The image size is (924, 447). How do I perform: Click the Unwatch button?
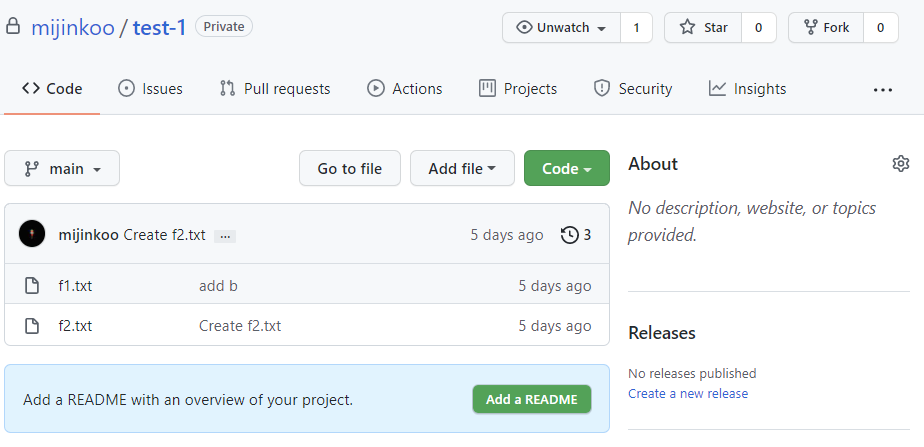coord(561,28)
